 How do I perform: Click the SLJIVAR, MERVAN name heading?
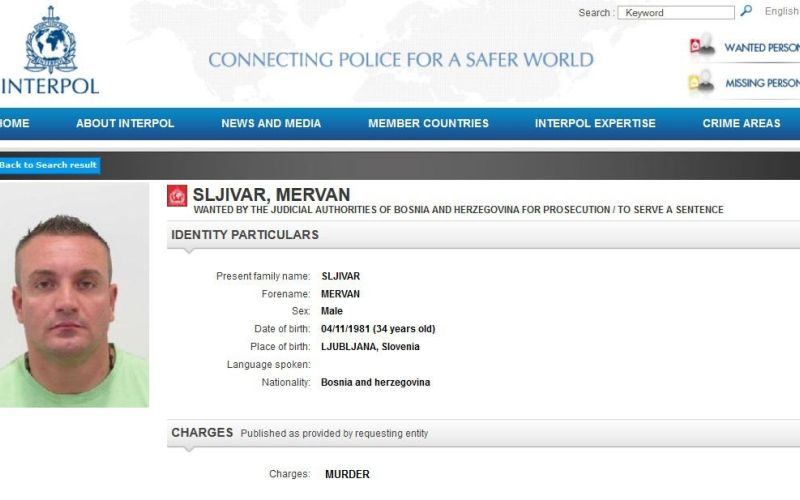coord(271,195)
